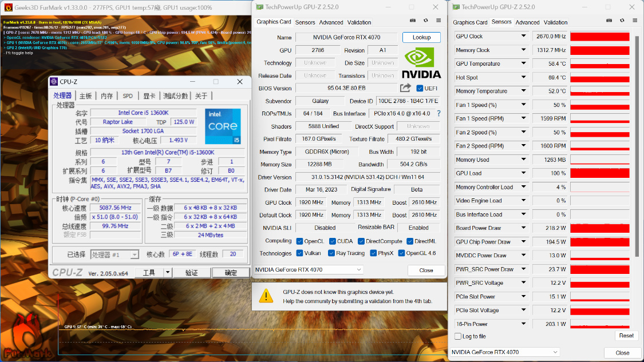Screen dimensions: 644x362
Task: Click the screenshot camera icon in GPU-Z Graphics Card window
Action: (x=413, y=21)
